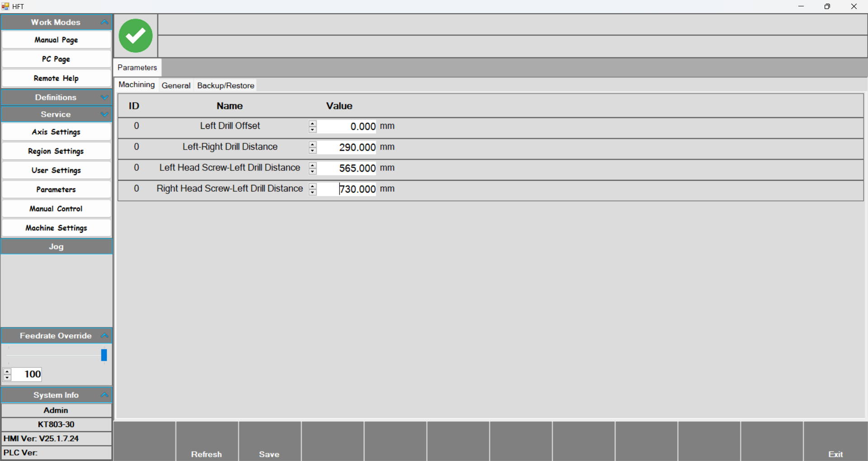Select the Machining tab
Image resolution: width=868 pixels, height=461 pixels.
(137, 85)
